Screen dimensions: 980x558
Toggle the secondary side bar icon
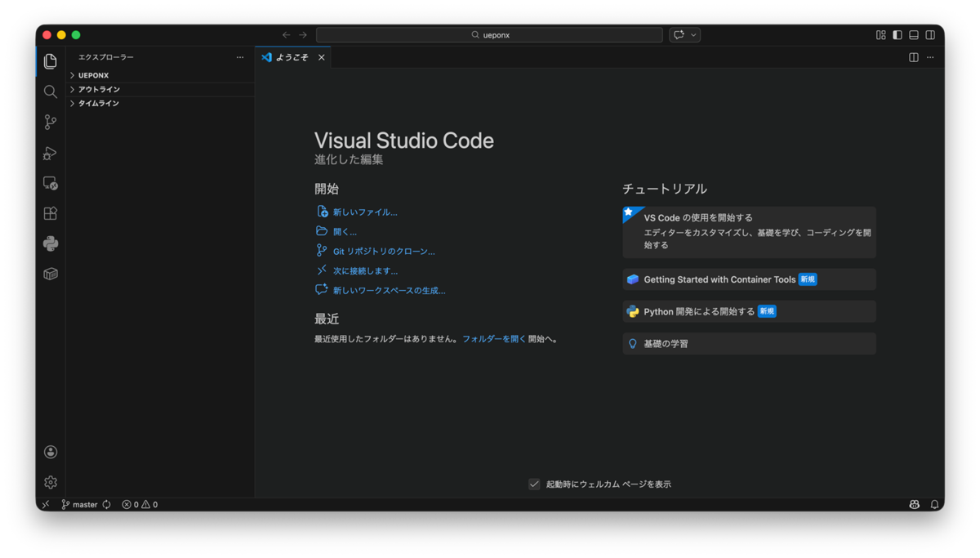930,35
